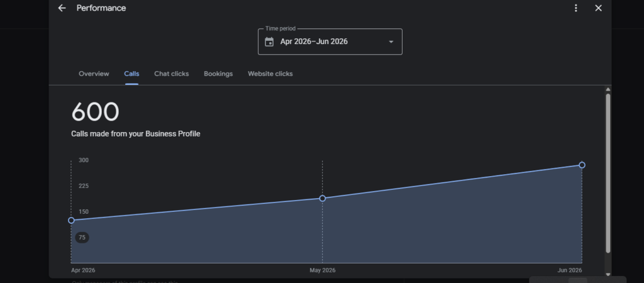644x283 pixels.
Task: Open the Apr 2026–Jun 2026 date selector
Action: 330,42
